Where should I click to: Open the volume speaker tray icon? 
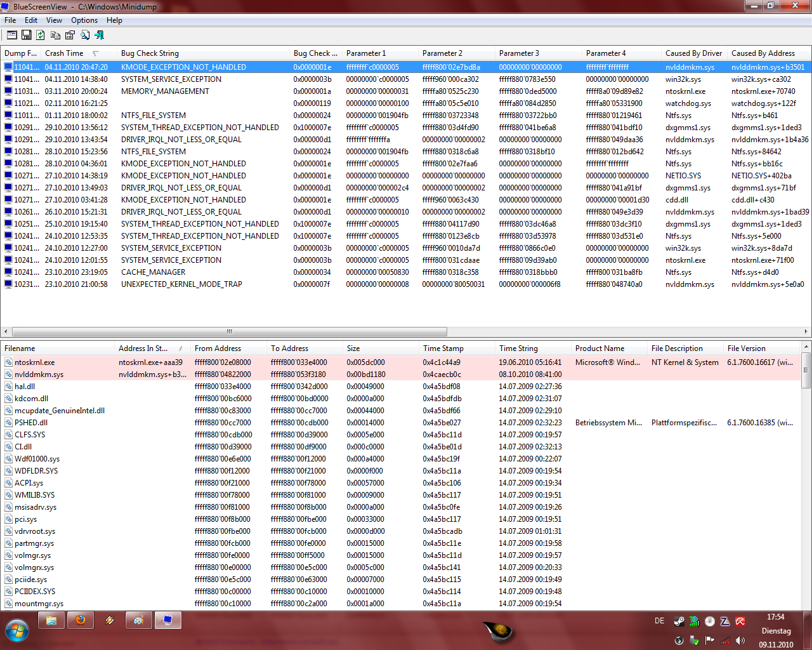click(740, 640)
